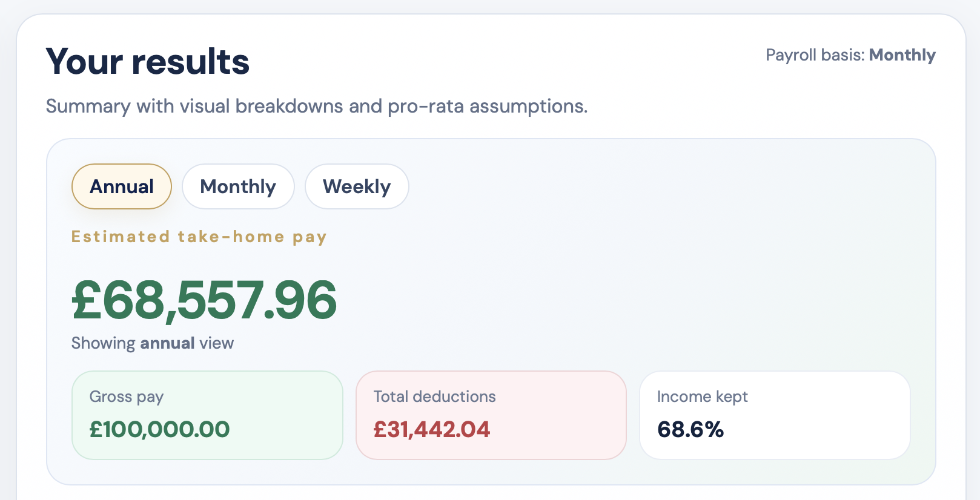The height and width of the screenshot is (500, 980).
Task: Toggle the Monthly take-home pay view
Action: click(x=237, y=186)
